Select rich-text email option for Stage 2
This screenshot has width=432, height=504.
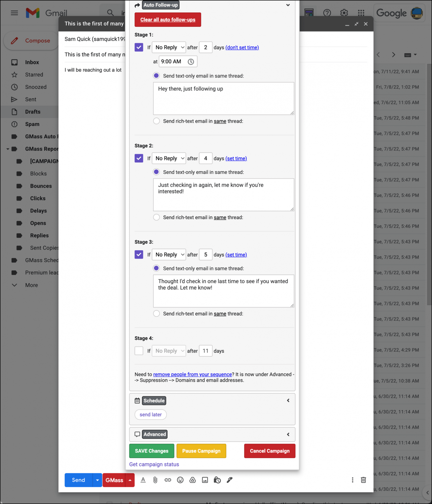(x=156, y=217)
